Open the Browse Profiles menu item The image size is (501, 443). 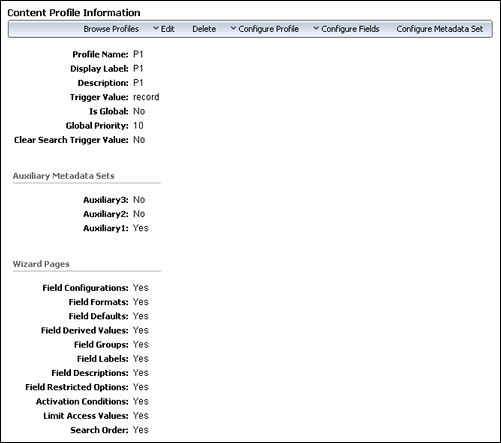pos(111,29)
